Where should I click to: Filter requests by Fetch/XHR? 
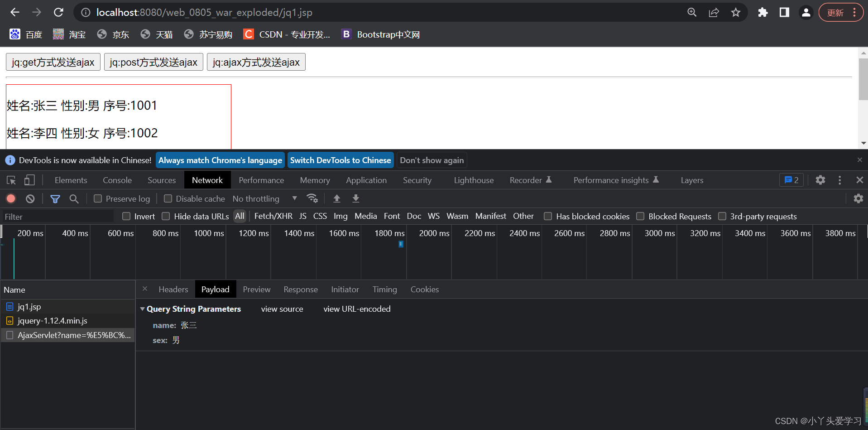pyautogui.click(x=273, y=216)
